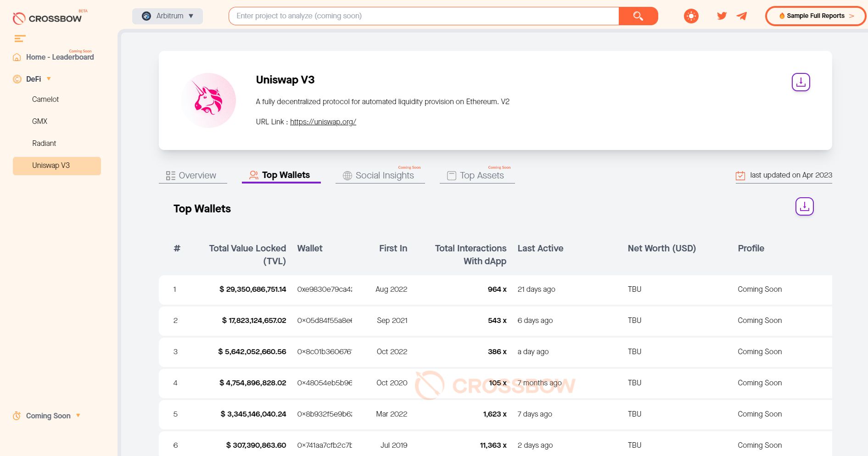Focus the project search input field
This screenshot has width=868, height=456.
point(424,16)
